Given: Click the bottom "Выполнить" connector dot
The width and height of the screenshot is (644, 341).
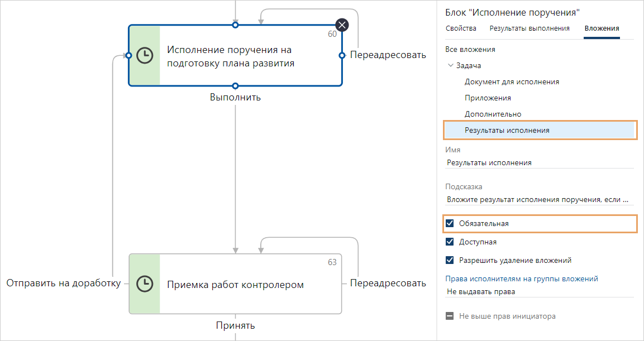Looking at the screenshot, I should pos(235,86).
